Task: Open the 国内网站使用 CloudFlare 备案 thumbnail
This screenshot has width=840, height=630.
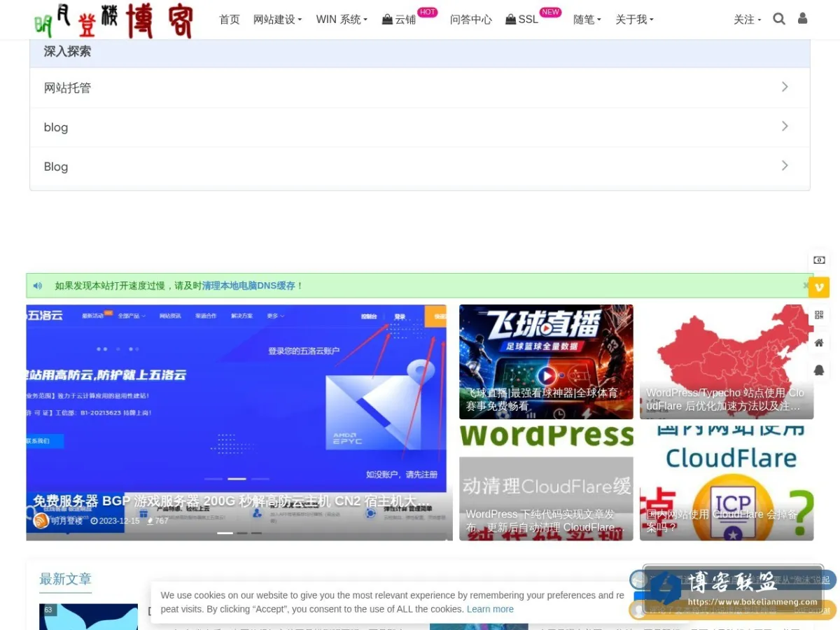Action: click(x=727, y=483)
